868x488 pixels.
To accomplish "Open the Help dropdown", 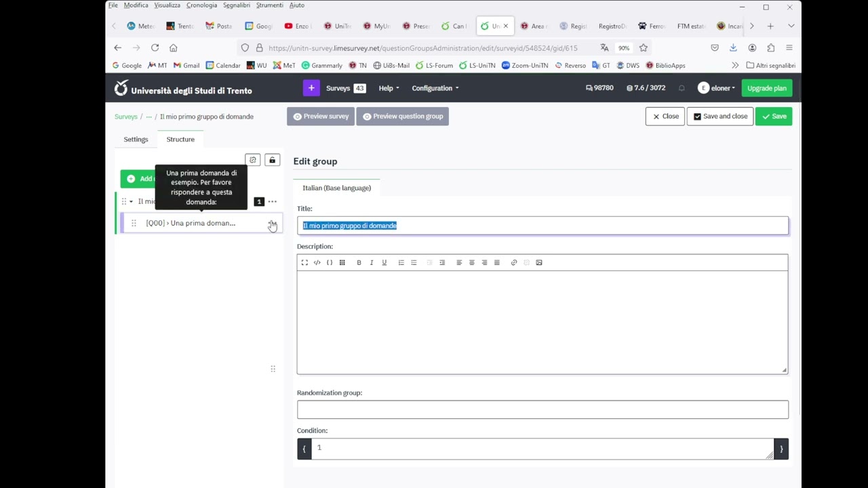I will tap(389, 88).
